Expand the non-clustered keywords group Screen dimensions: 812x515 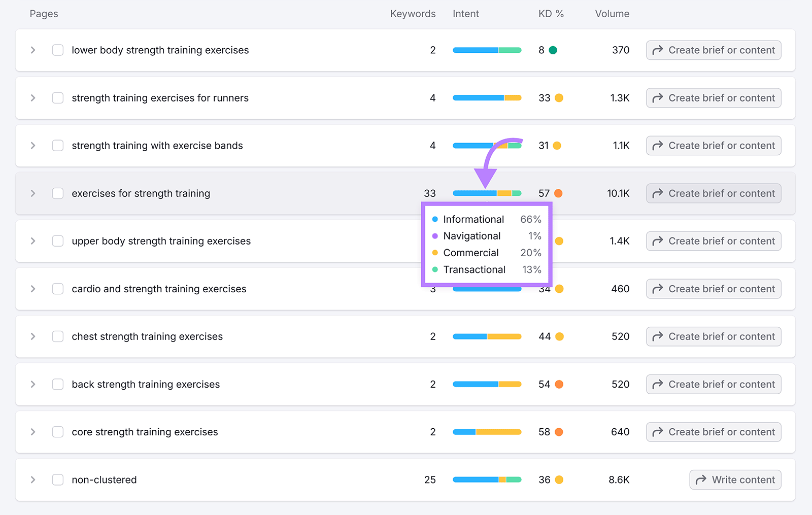(32, 479)
